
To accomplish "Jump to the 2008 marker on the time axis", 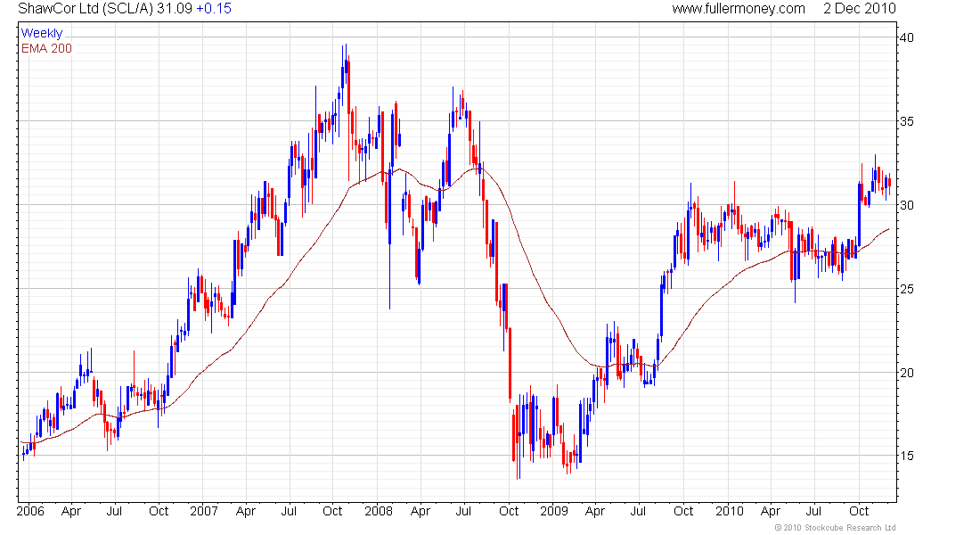I will [378, 512].
